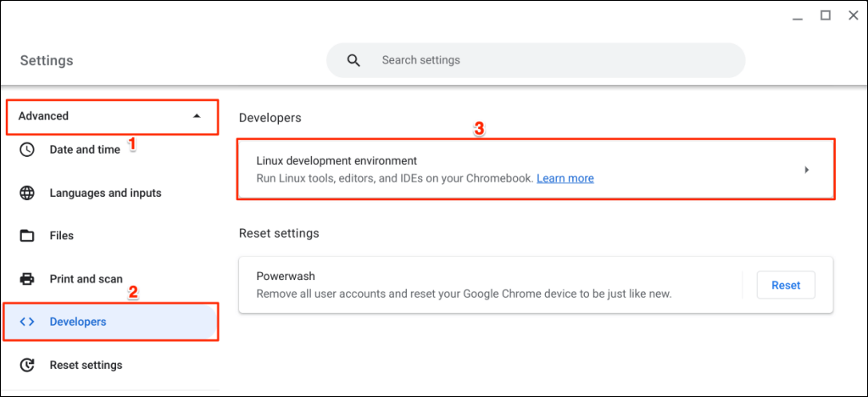Click the Reset settings sidebar icon
The height and width of the screenshot is (397, 868).
point(27,365)
